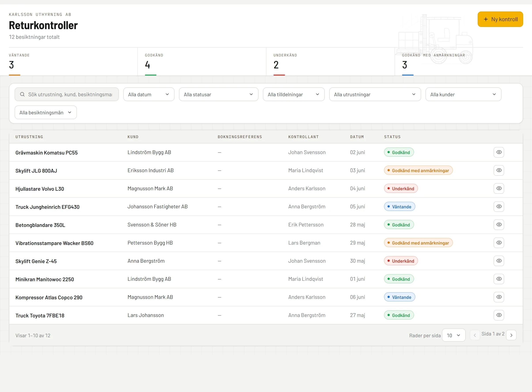The width and height of the screenshot is (532, 392).
Task: Select the Godkänd summary tab
Action: 202,62
